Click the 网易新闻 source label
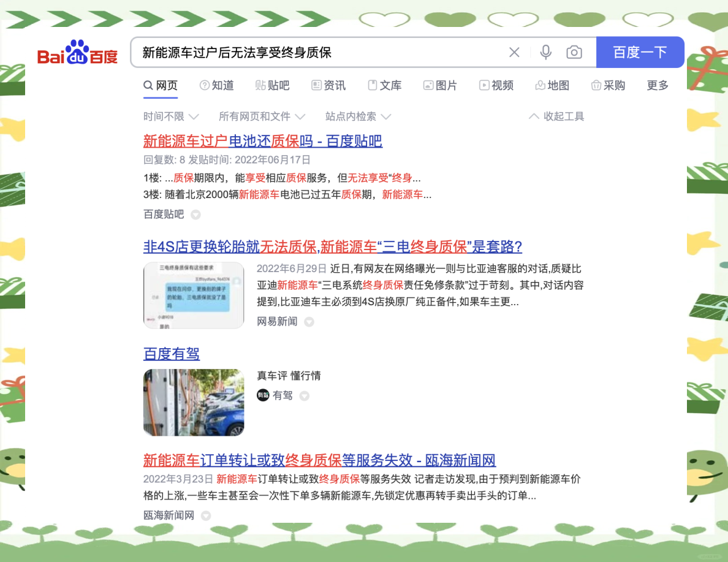Viewport: 728px width, 562px height. (277, 321)
